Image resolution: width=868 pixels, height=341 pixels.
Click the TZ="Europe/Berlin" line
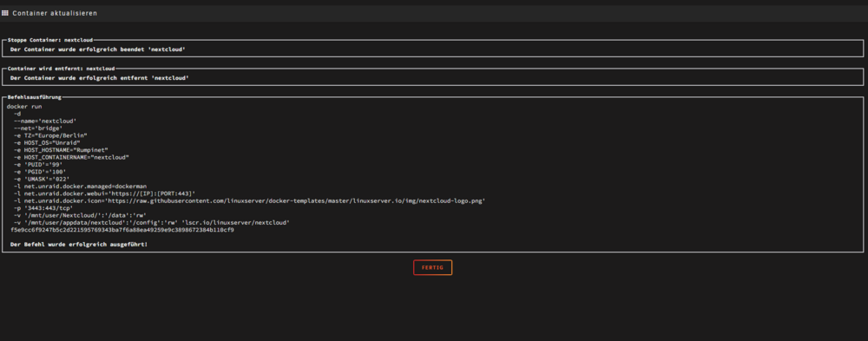(51, 135)
